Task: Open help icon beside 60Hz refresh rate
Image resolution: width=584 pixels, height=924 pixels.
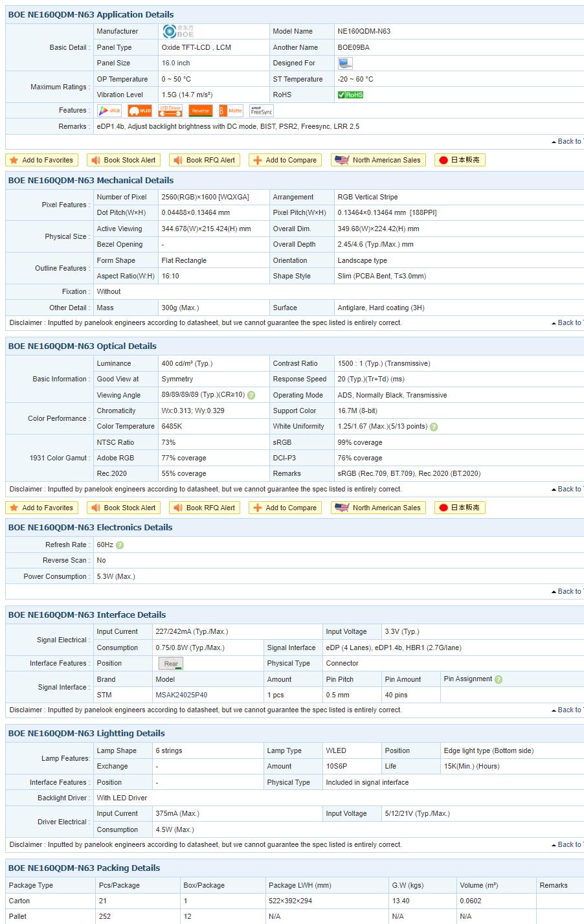Action: coord(120,545)
